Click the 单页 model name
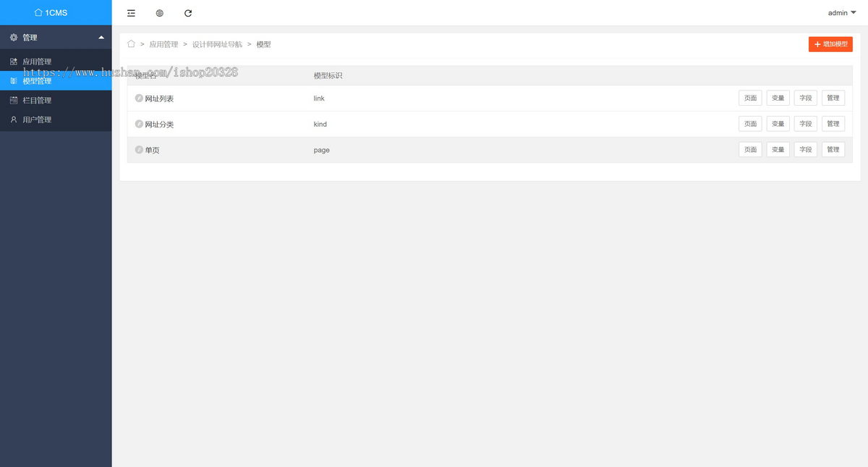Viewport: 868px width, 467px height. pyautogui.click(x=152, y=150)
